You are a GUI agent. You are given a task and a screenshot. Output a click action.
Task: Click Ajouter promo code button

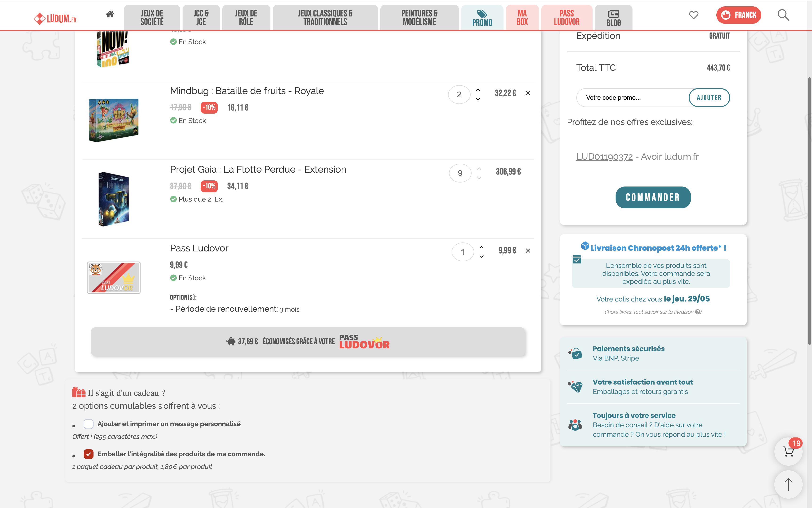(x=709, y=98)
